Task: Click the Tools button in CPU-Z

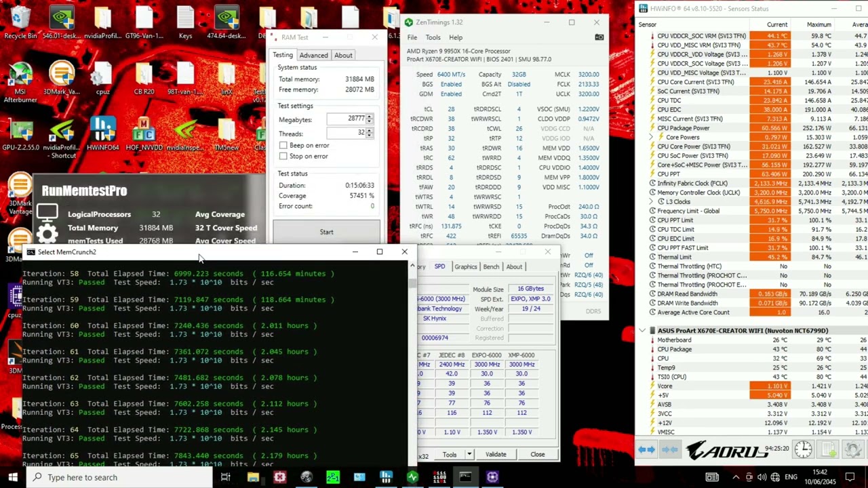Action: point(450,455)
